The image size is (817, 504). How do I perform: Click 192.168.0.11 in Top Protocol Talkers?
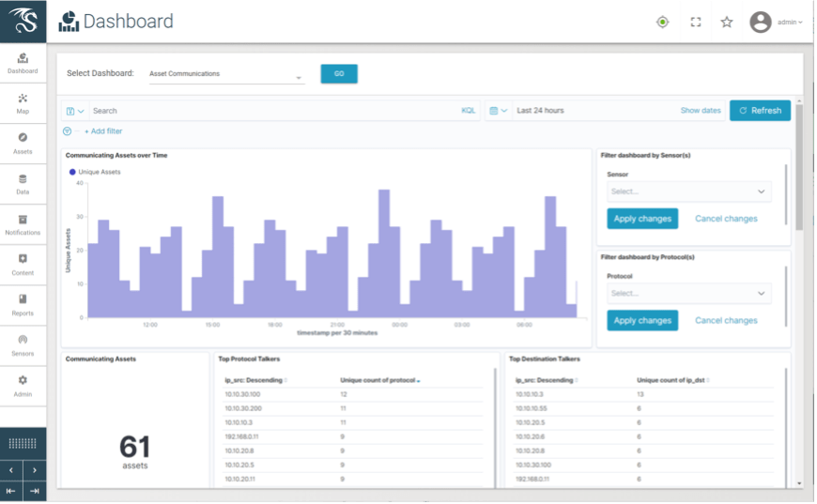click(x=241, y=436)
